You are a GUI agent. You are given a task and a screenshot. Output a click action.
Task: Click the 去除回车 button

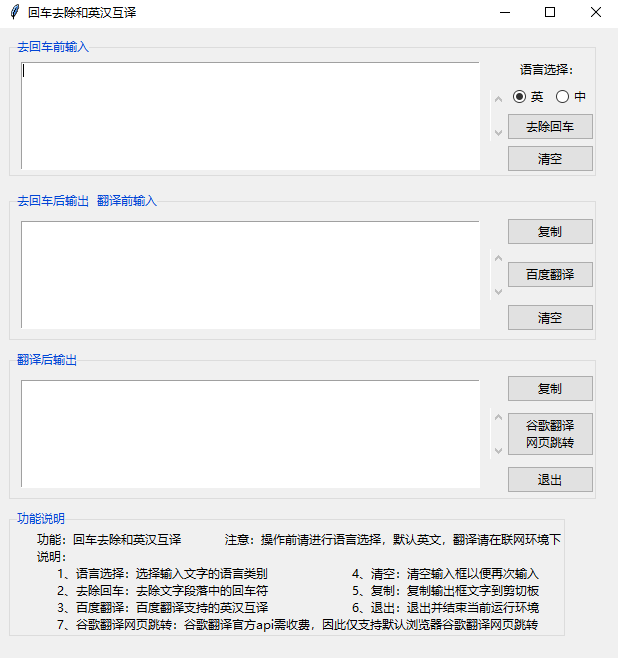point(550,126)
